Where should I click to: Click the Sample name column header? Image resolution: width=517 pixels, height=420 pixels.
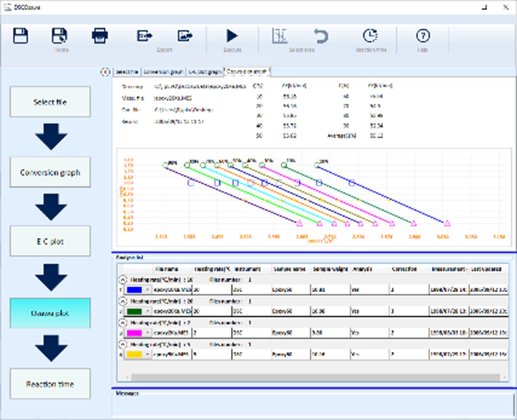click(x=291, y=269)
